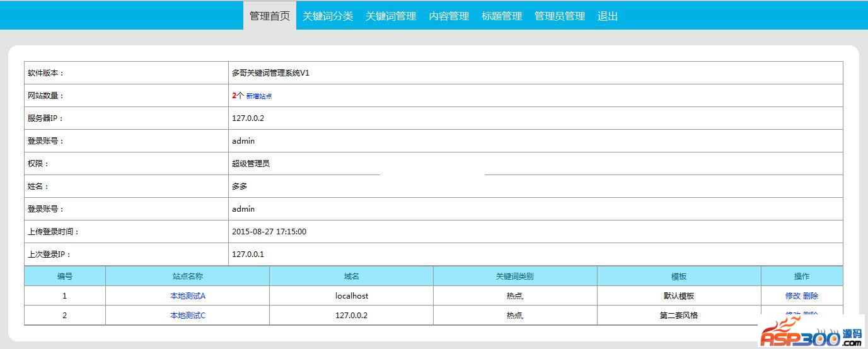The height and width of the screenshot is (349, 868).
Task: Click admin value below the 服务器IP row
Action: pos(243,141)
